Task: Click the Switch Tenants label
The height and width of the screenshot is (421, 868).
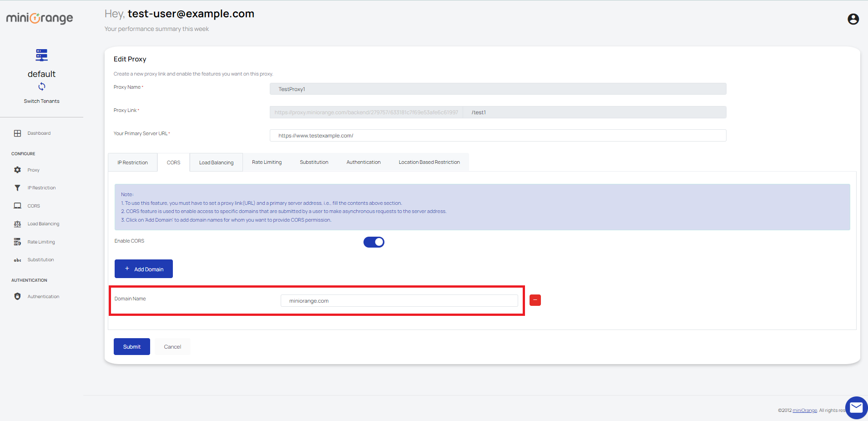Action: pos(41,101)
